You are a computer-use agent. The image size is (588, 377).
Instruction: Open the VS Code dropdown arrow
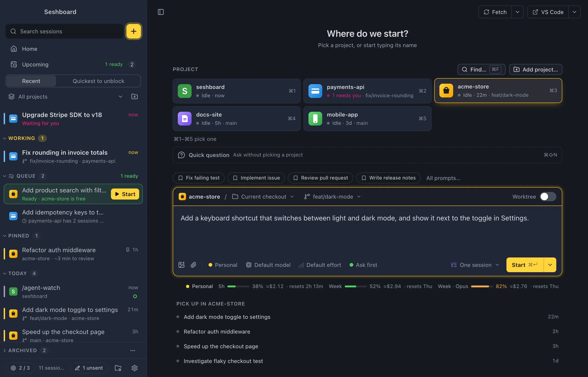574,12
